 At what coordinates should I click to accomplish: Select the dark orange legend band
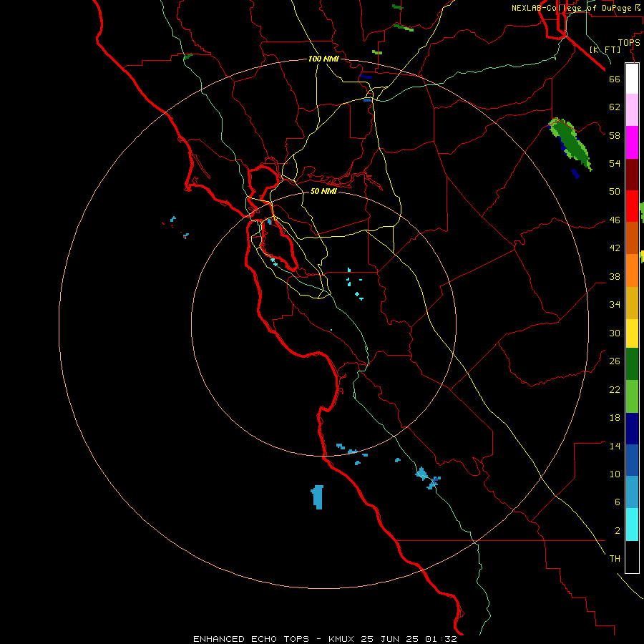coord(632,238)
